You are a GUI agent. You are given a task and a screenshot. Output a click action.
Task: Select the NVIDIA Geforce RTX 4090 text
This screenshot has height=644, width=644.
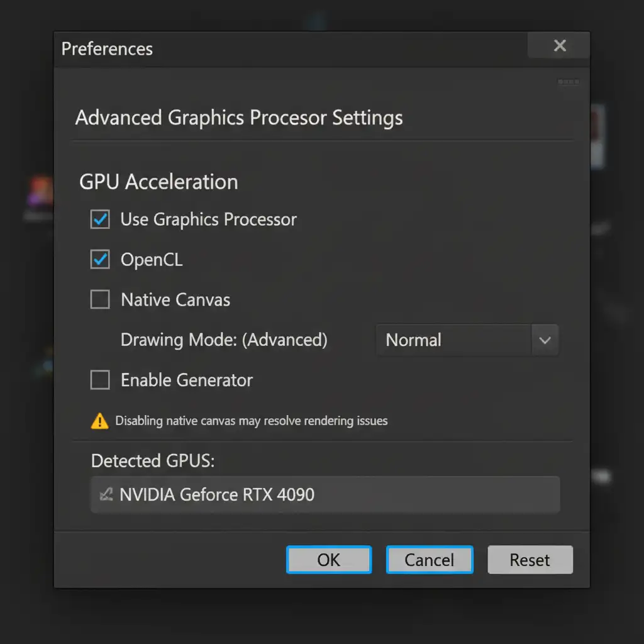point(217,494)
